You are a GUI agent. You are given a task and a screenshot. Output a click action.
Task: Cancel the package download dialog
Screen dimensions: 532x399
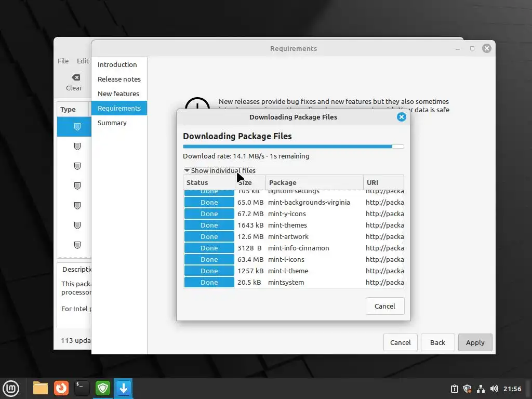point(385,306)
